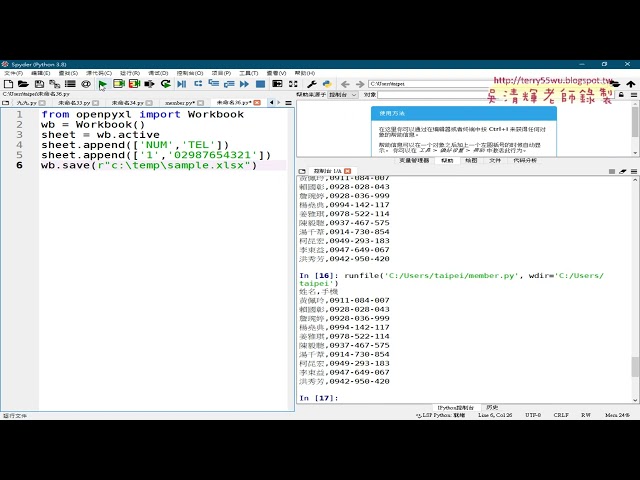
Task: Start debugging with Debug file icon
Action: pos(182,84)
